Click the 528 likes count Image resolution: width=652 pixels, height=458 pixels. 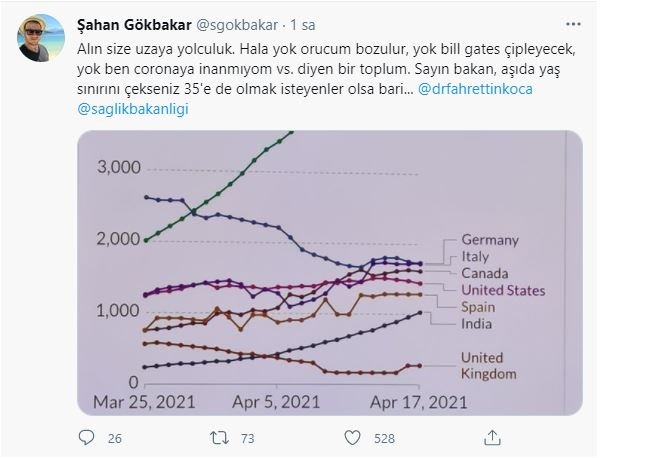tap(384, 438)
